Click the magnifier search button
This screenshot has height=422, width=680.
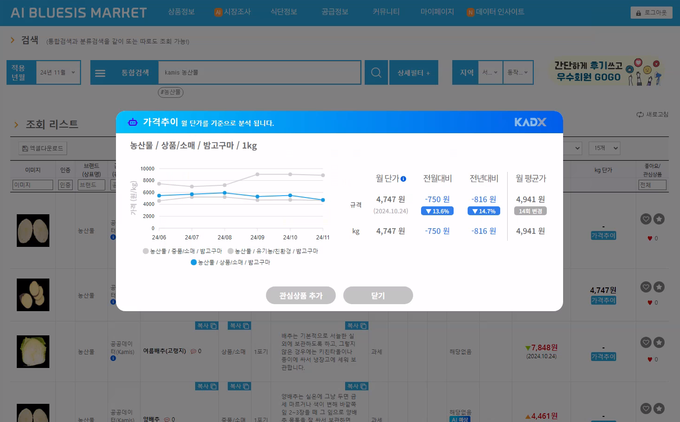click(x=376, y=72)
